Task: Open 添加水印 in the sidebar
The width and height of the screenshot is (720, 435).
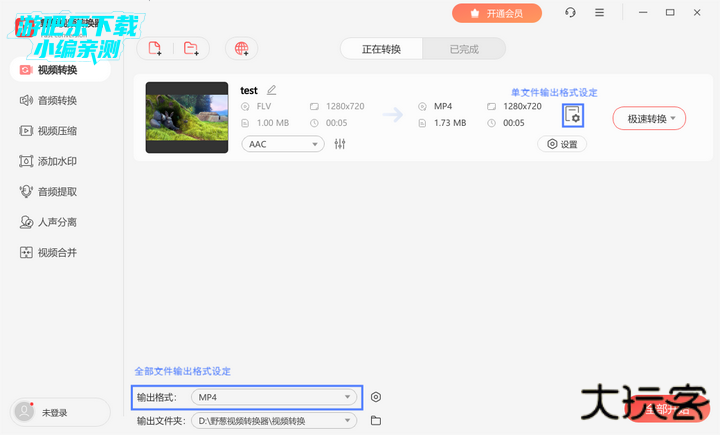Action: (x=57, y=161)
